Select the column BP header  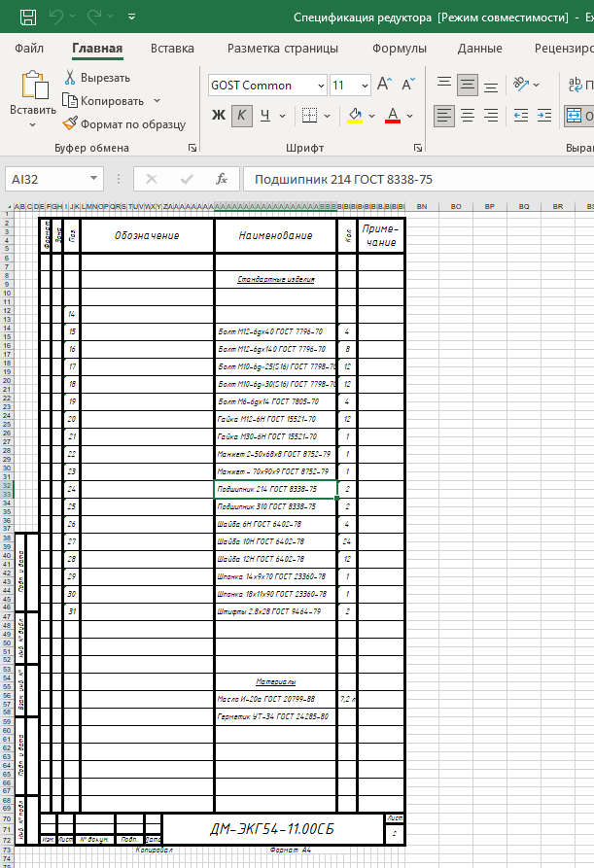point(489,206)
